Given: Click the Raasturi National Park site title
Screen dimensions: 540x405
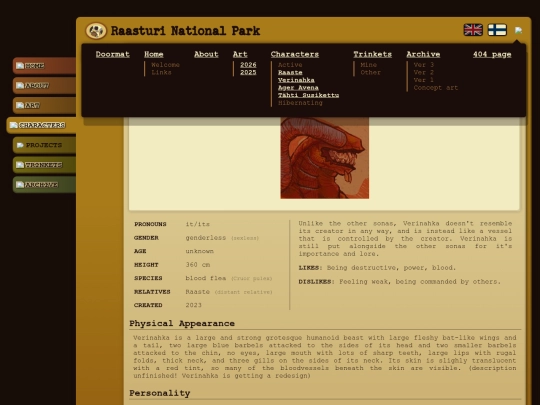Looking at the screenshot, I should pyautogui.click(x=185, y=31).
